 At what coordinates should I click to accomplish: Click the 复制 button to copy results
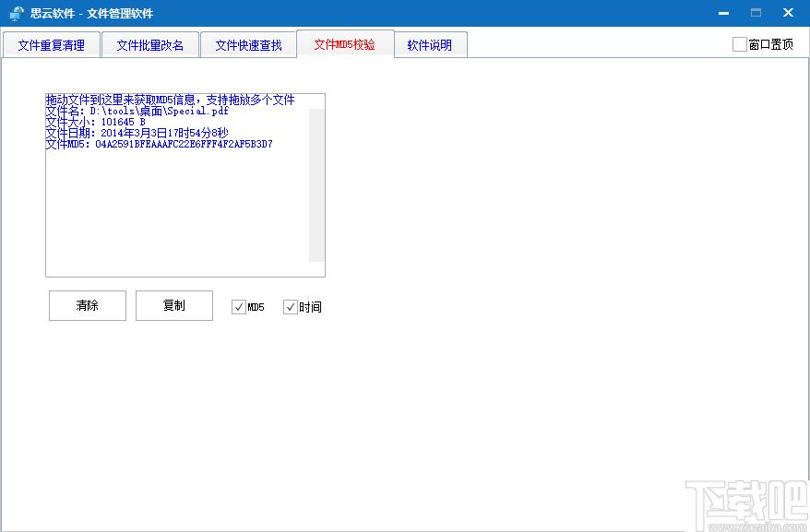[x=174, y=305]
